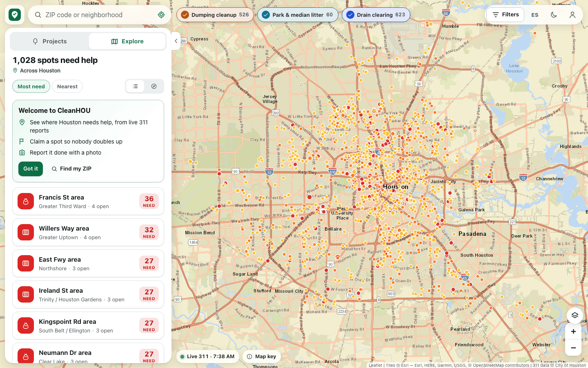
Task: Collapse the side panel chevron
Action: 176,41
